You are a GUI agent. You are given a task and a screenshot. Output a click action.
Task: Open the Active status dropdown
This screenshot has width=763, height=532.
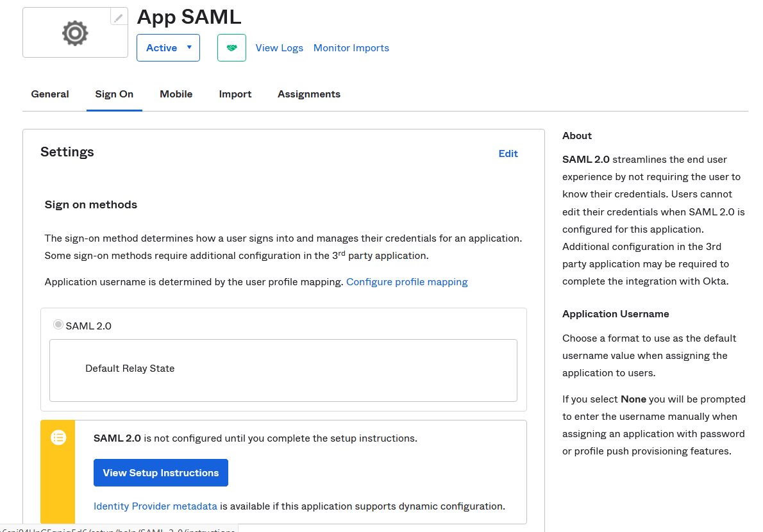[168, 47]
